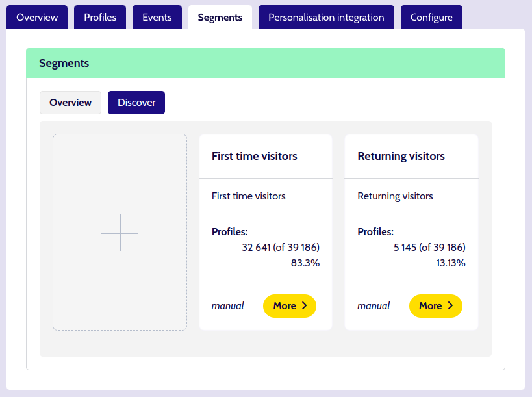The height and width of the screenshot is (397, 532).
Task: Switch to the Profiles tab
Action: 100,17
